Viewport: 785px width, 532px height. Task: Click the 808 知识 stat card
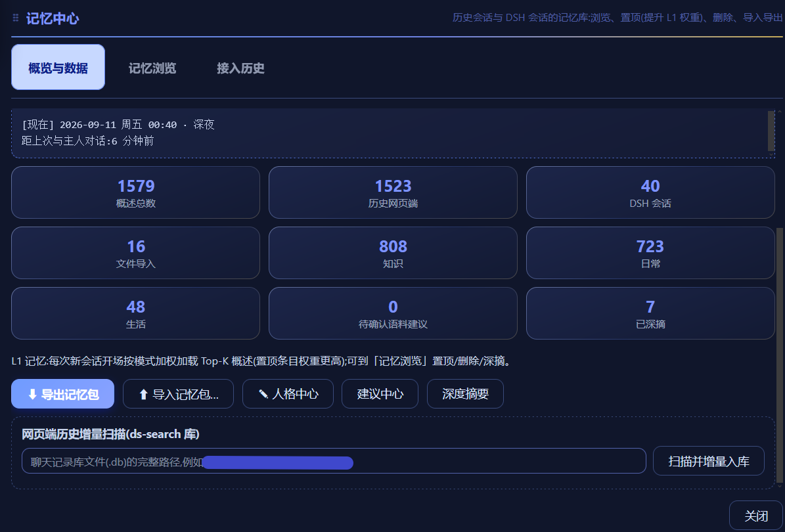(x=393, y=253)
